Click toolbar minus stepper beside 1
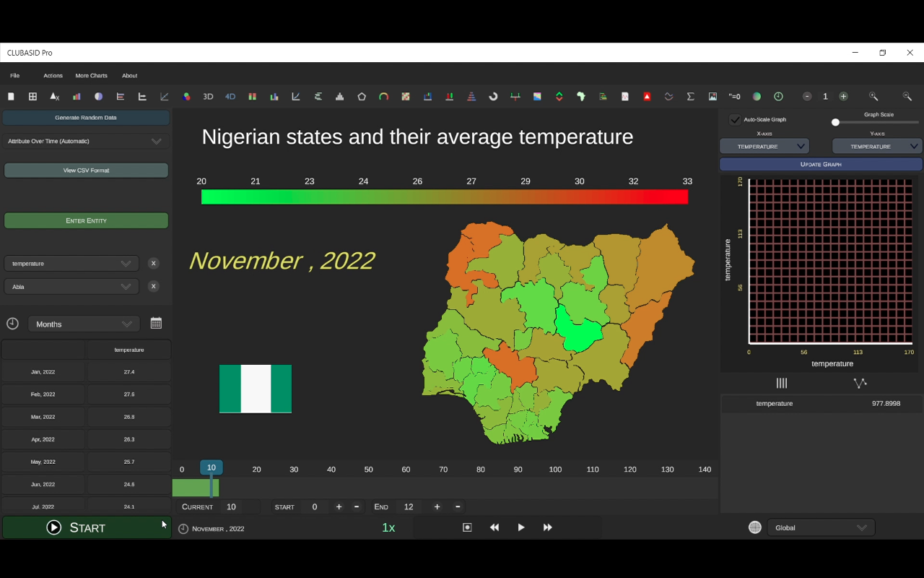The image size is (924, 578). tap(807, 96)
